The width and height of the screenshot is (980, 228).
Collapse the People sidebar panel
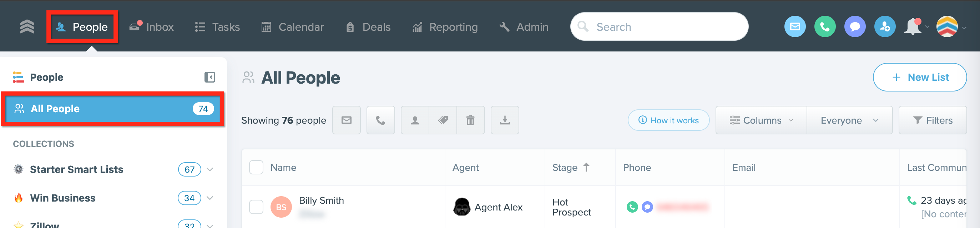coord(209,77)
